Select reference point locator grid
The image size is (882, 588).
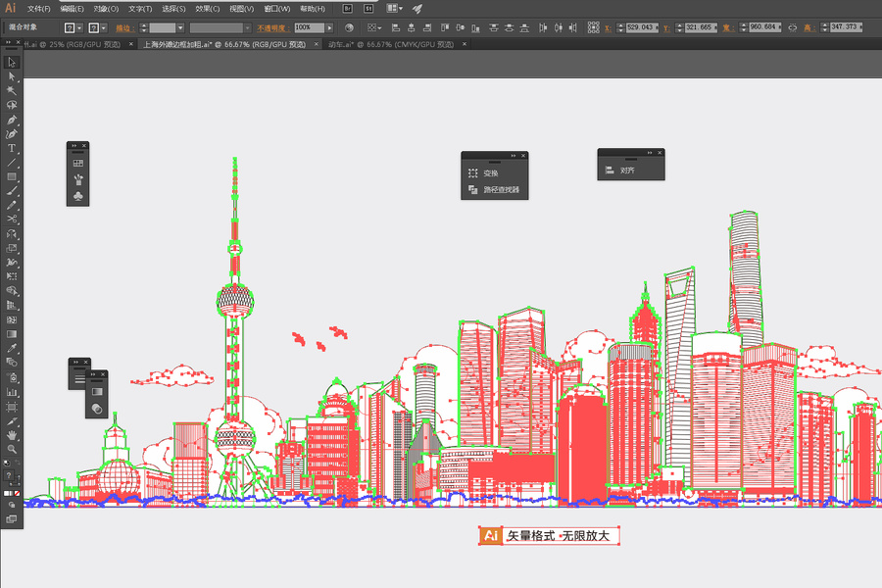pos(593,27)
